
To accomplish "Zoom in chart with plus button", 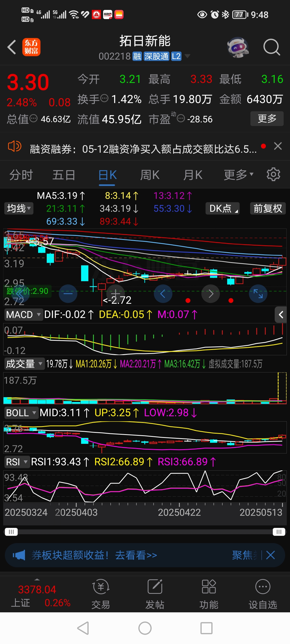I will 116,294.
